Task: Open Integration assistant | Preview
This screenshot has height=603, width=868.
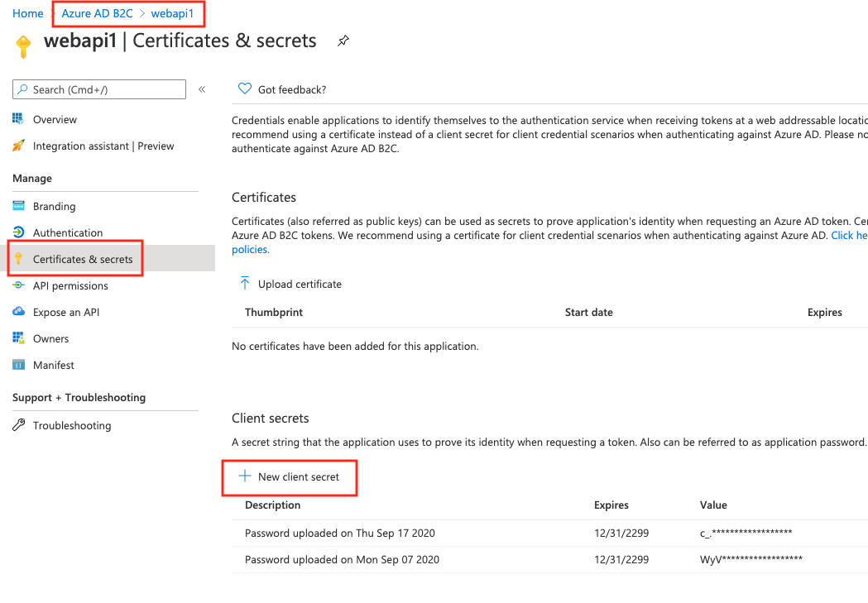Action: (103, 146)
